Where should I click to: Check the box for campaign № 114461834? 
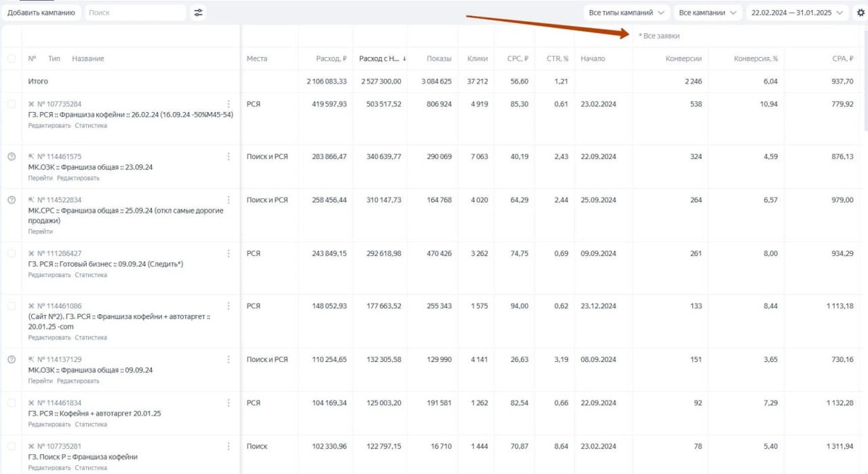(12, 402)
